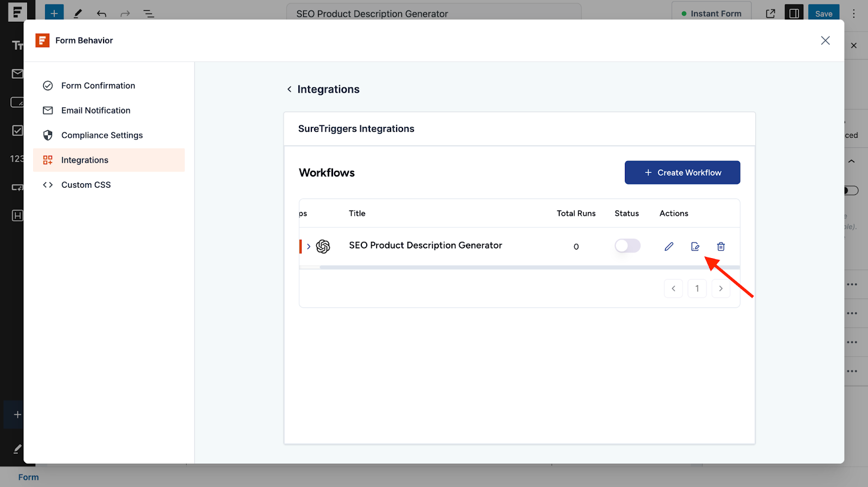Click the Integrations grid icon in sidebar
Image resolution: width=868 pixels, height=487 pixels.
click(x=48, y=160)
